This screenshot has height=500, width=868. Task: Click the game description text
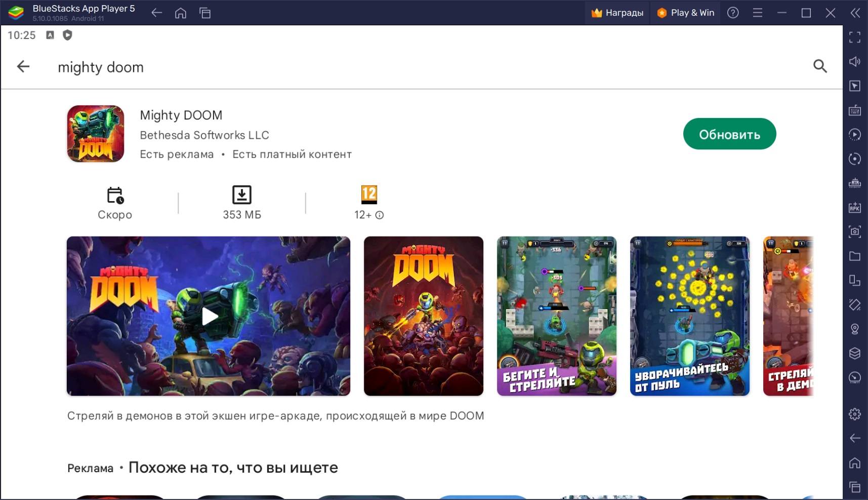pos(276,416)
